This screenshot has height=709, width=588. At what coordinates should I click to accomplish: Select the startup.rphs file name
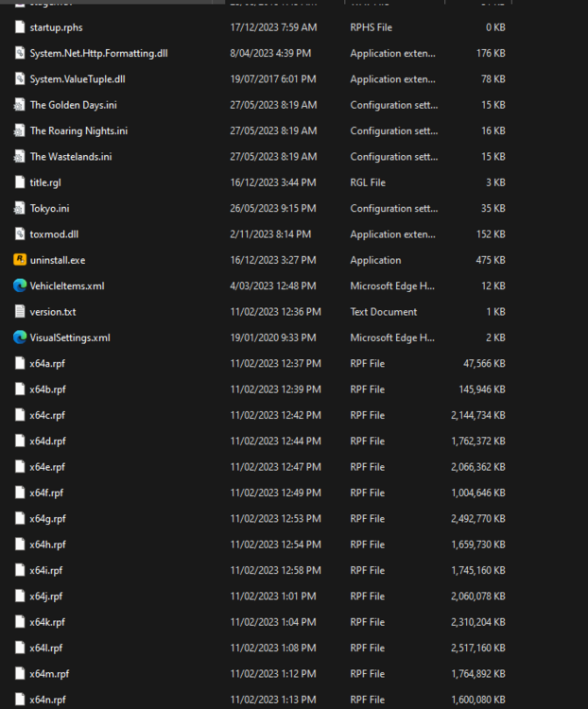click(56, 27)
